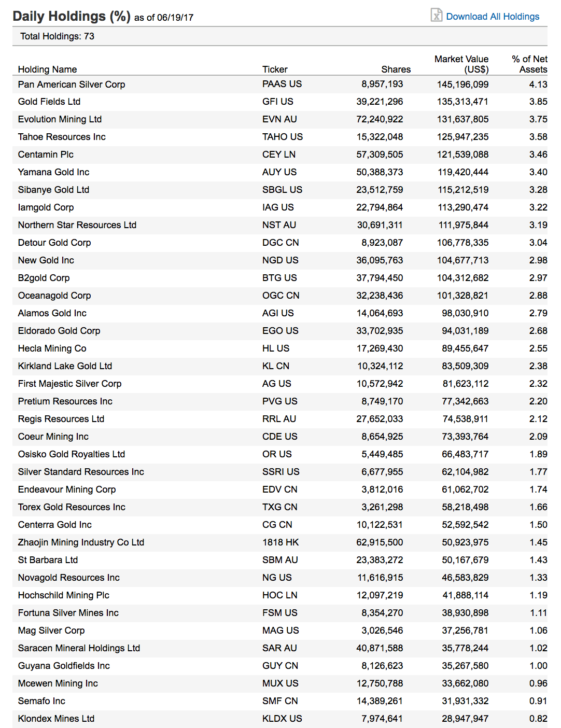Click the Shares column header
Viewport: 561px width, 728px height.
click(396, 69)
